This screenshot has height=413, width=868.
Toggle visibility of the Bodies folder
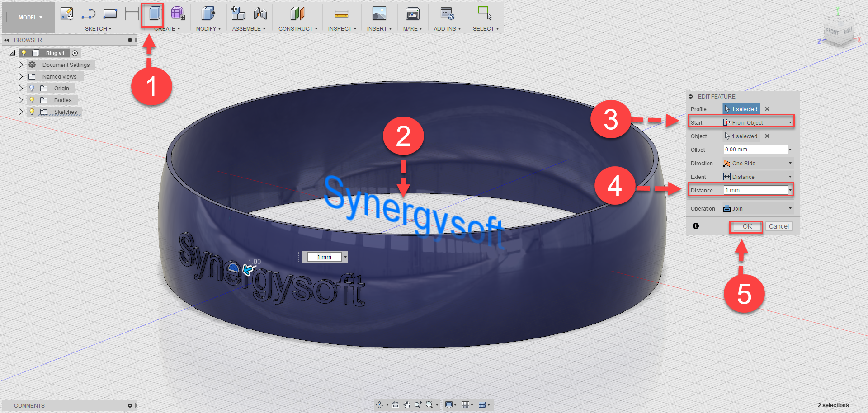31,100
